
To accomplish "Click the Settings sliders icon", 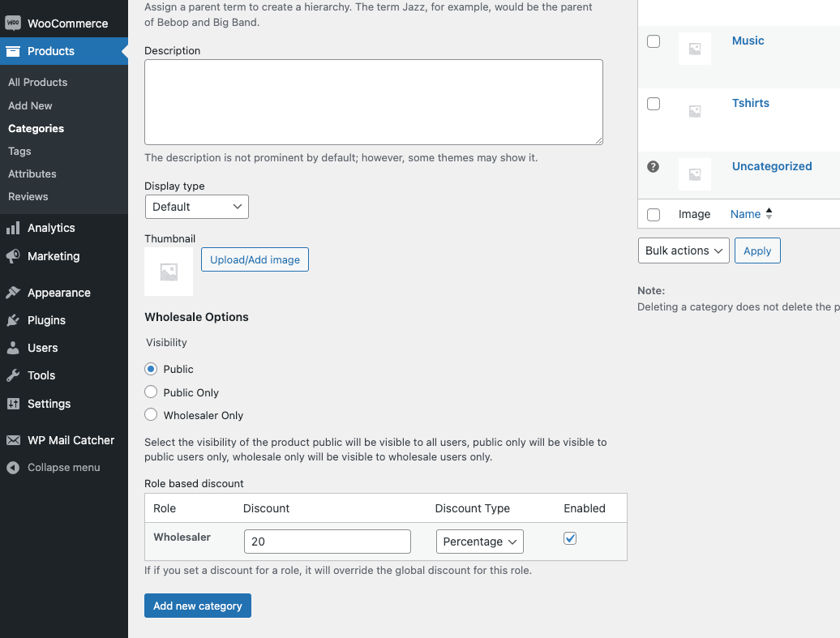I will point(13,404).
